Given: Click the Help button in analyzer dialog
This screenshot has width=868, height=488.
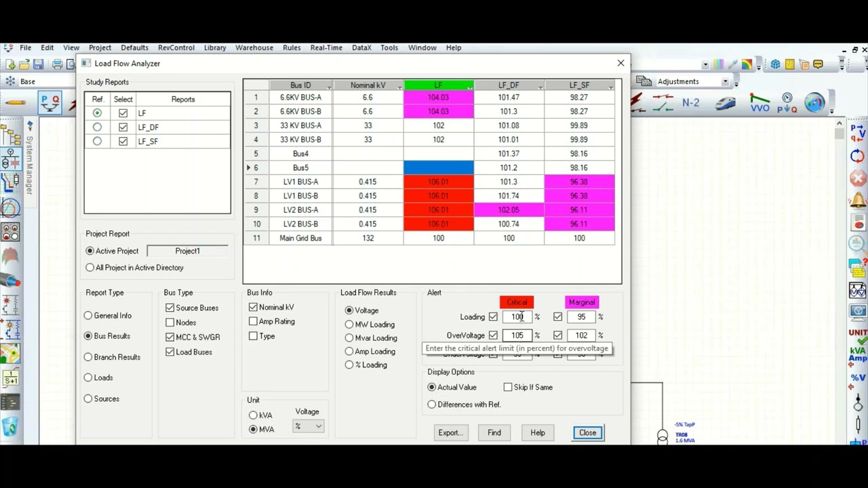Looking at the screenshot, I should pos(538,432).
